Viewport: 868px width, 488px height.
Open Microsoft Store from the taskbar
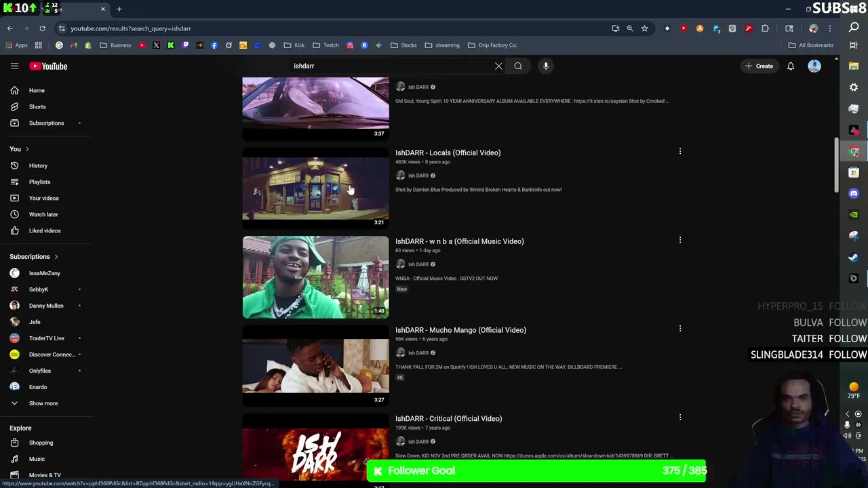tap(854, 172)
